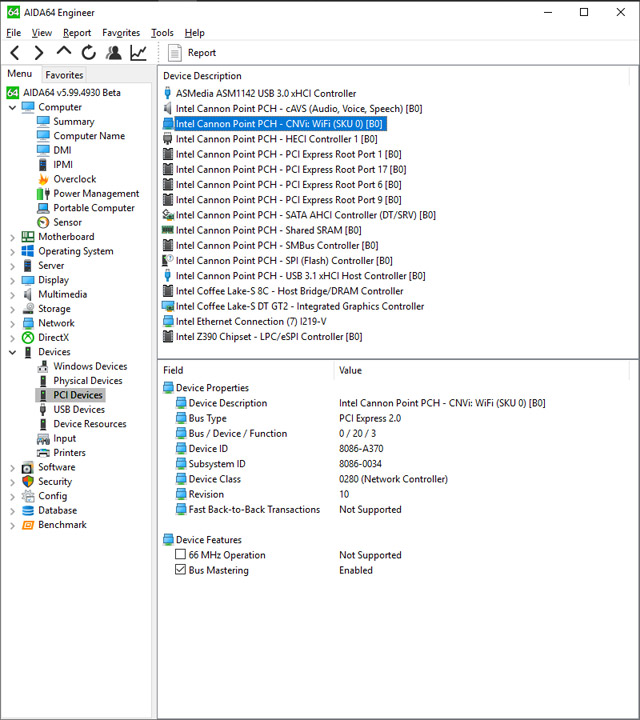Click the Report button in the toolbar
The height and width of the screenshot is (720, 640).
192,53
